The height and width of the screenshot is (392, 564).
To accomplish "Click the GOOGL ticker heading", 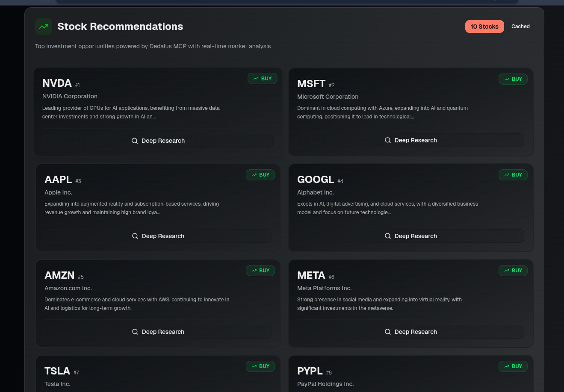I will click(x=316, y=180).
